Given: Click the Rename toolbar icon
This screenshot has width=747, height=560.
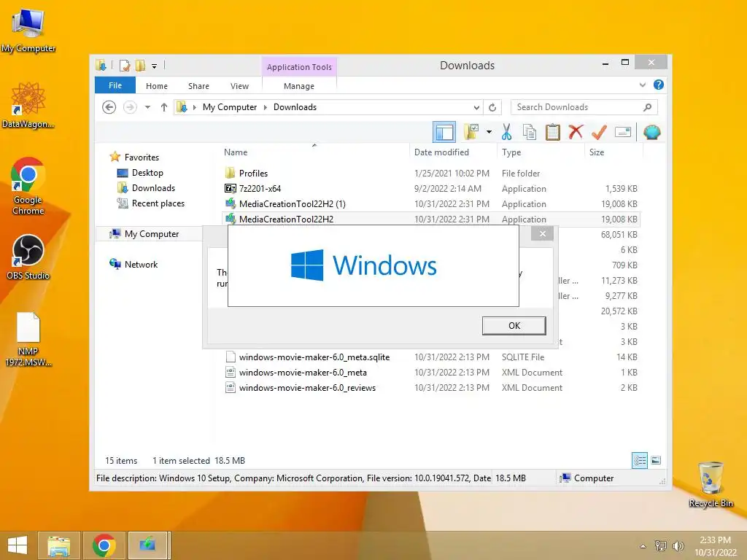Looking at the screenshot, I should pos(623,132).
